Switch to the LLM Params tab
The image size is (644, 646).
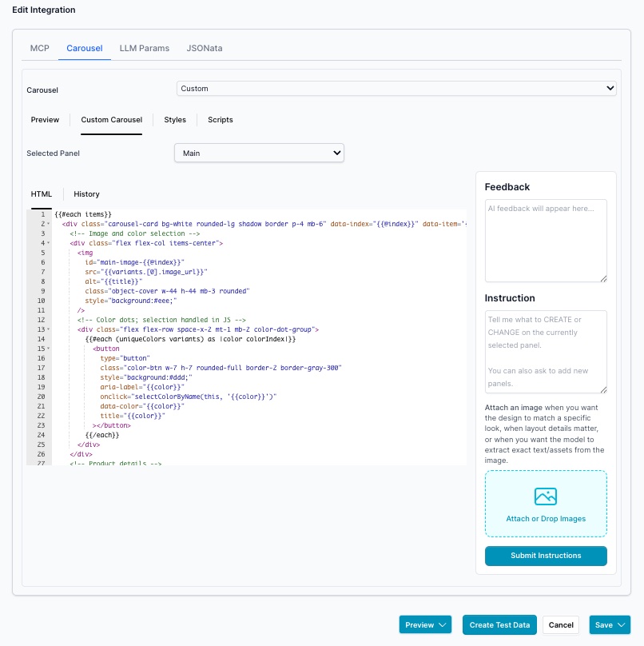tap(145, 48)
